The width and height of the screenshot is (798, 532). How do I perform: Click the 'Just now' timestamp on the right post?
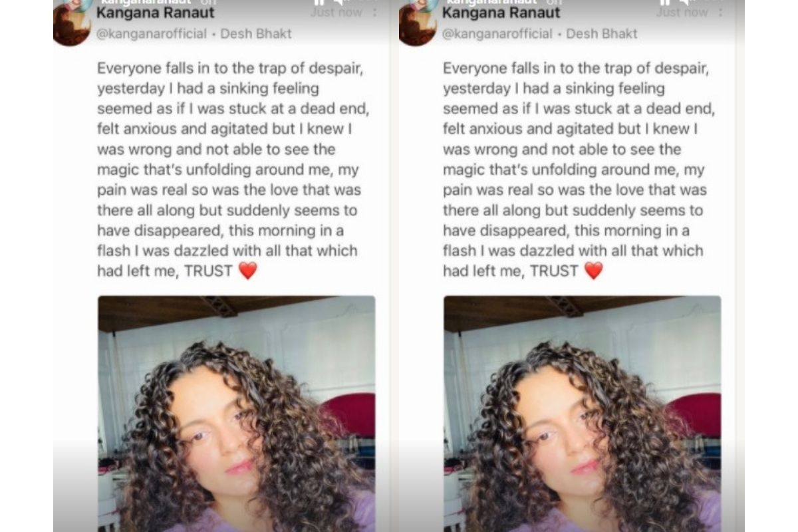[x=682, y=13]
